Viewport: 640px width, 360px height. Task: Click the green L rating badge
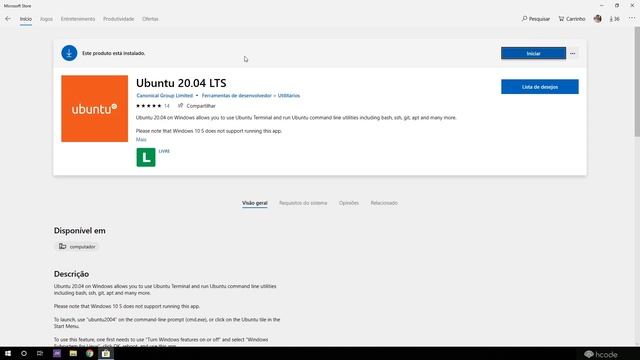click(x=146, y=157)
